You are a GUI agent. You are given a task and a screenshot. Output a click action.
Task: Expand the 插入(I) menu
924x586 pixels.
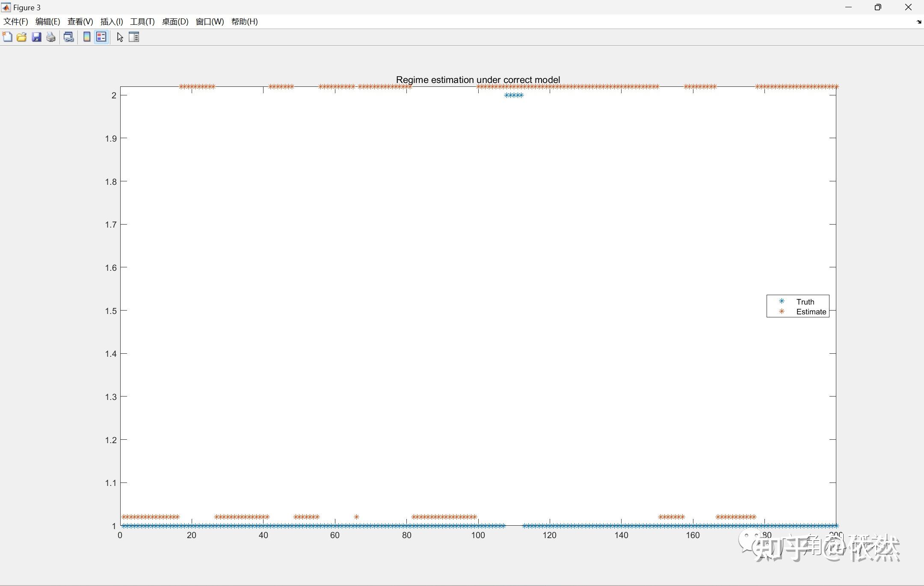pos(112,22)
